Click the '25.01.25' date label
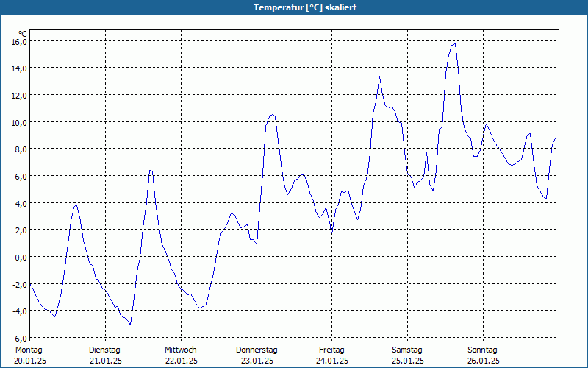The image size is (588, 368). click(408, 361)
